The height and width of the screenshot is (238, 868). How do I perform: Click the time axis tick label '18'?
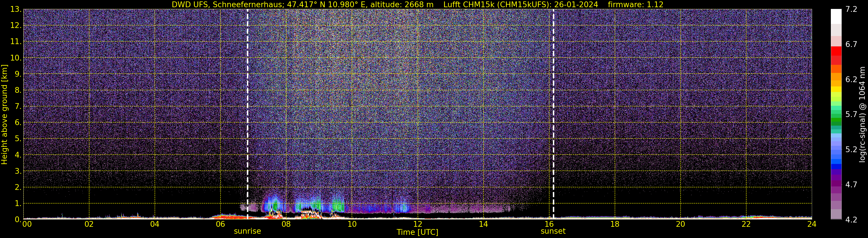click(614, 224)
